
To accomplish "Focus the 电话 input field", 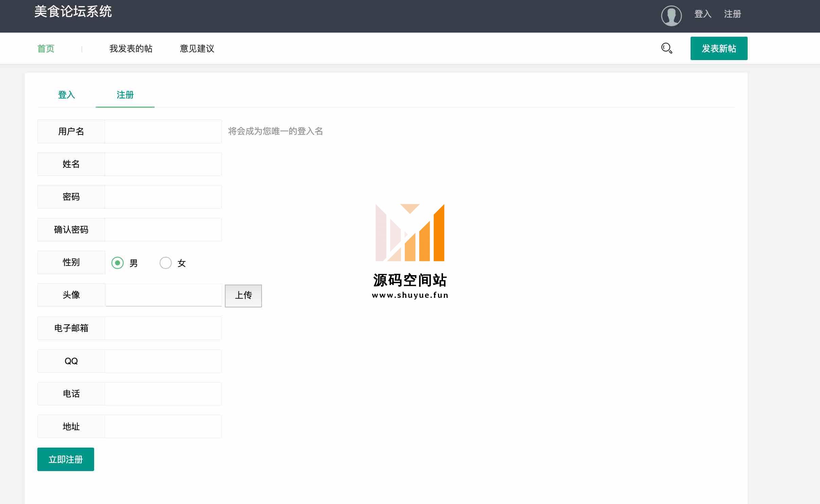I will coord(163,394).
